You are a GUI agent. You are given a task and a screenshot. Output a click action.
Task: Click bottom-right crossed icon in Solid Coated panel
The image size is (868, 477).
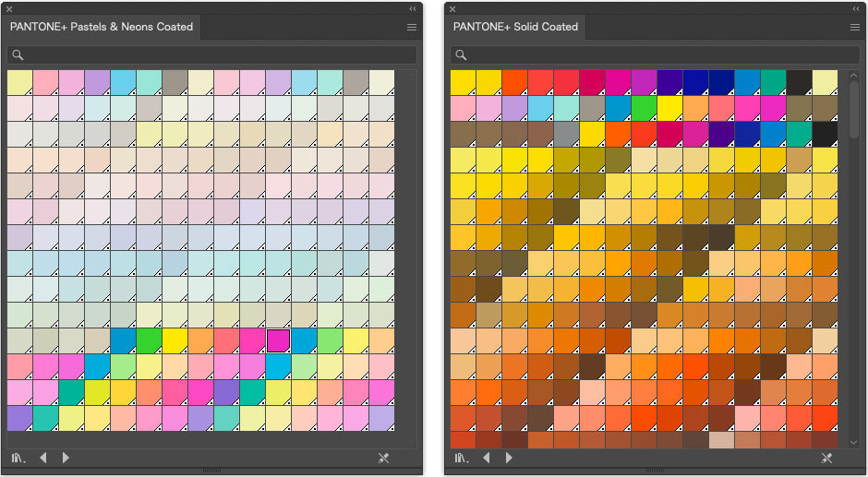click(827, 458)
